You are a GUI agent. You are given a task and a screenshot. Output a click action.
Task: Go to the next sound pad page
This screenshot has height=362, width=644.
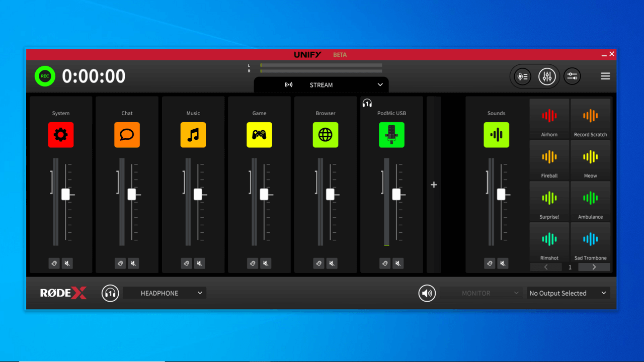(x=594, y=267)
